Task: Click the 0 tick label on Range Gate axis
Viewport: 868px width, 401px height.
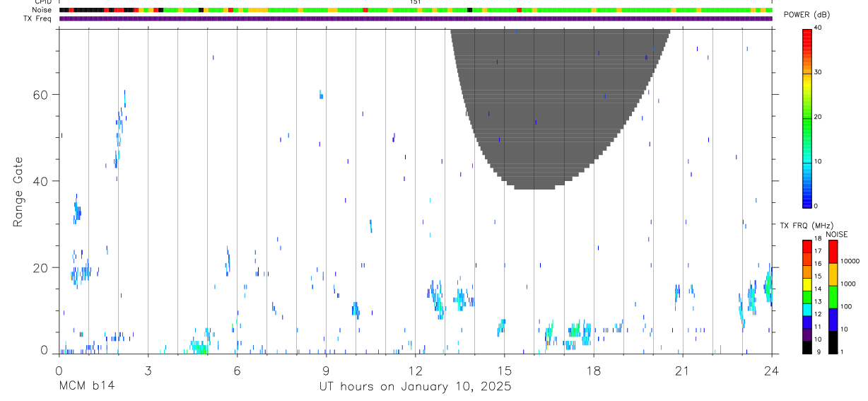Action: (x=45, y=350)
